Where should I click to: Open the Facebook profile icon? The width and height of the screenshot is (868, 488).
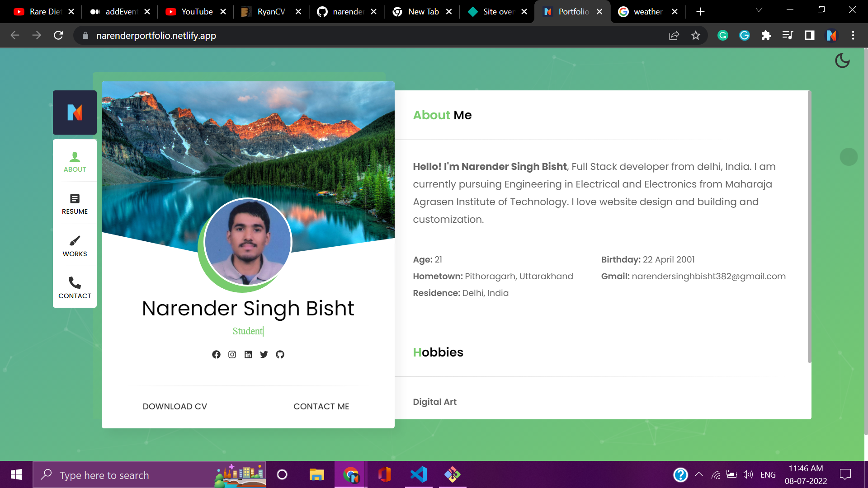tap(216, 355)
